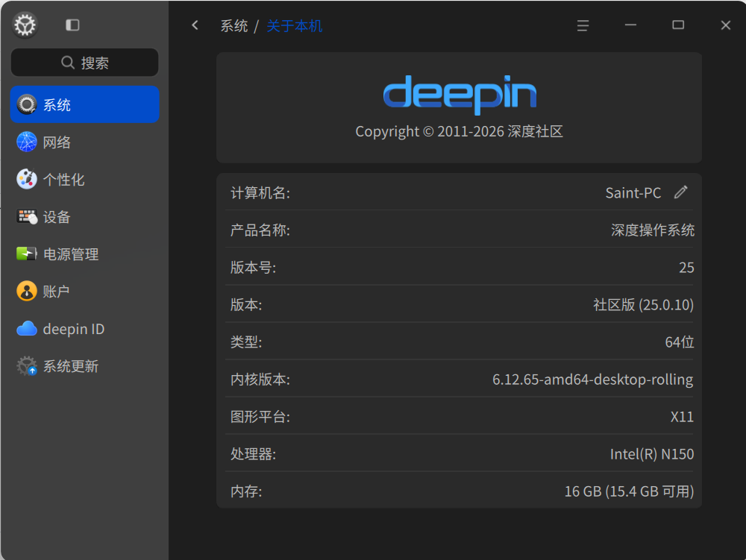Click the 深度操作系统 product name text

(x=652, y=230)
